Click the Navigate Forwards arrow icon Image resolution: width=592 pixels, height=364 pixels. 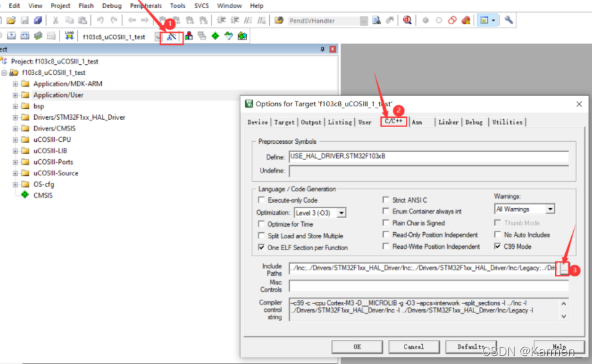click(145, 20)
